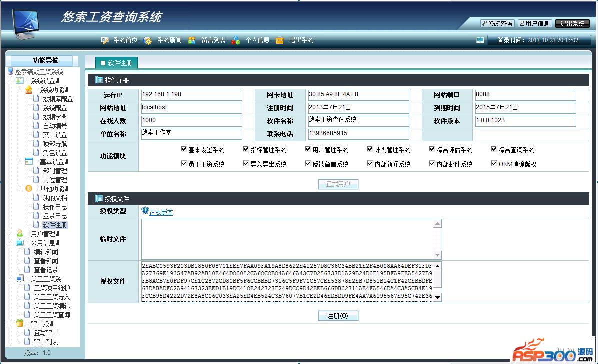Click 退出系统 in the top navigation bar
This screenshot has height=364, width=598.
click(301, 40)
